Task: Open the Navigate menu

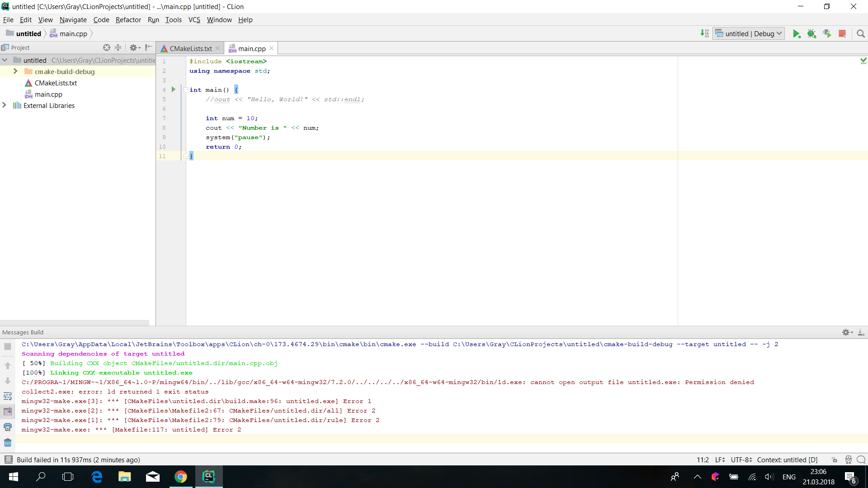Action: point(73,19)
